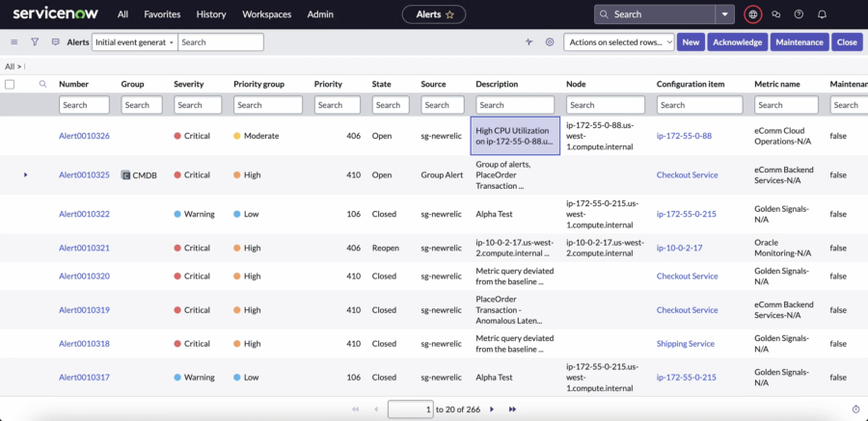868x421 pixels.
Task: Open the ip-10-0-2-17 configuration item link
Action: coord(679,248)
